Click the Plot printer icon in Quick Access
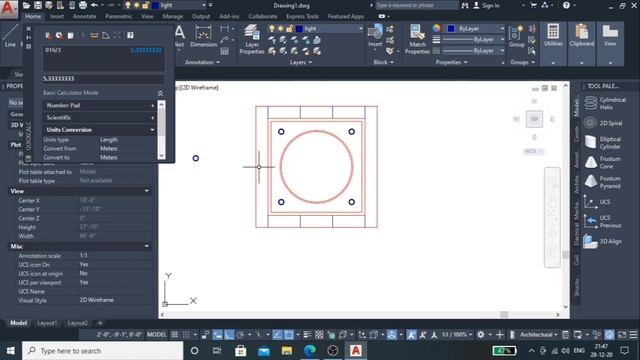 click(x=83, y=5)
